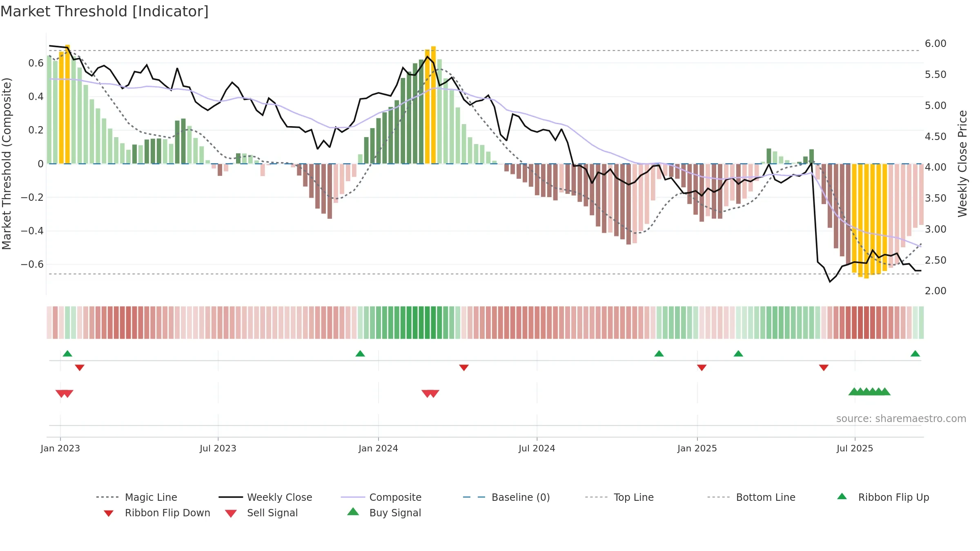Select the ribbon flip down marker in April 2024
The height and width of the screenshot is (551, 980).
pyautogui.click(x=464, y=368)
